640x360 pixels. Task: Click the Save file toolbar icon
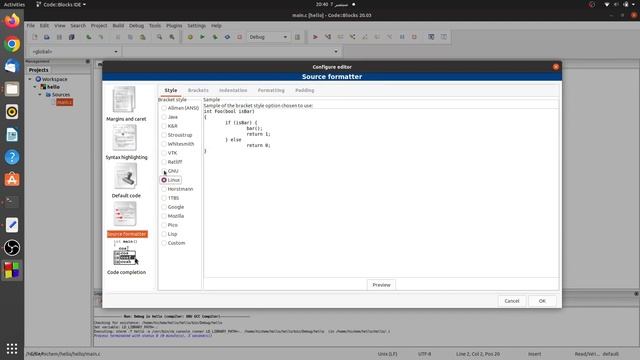point(59,37)
